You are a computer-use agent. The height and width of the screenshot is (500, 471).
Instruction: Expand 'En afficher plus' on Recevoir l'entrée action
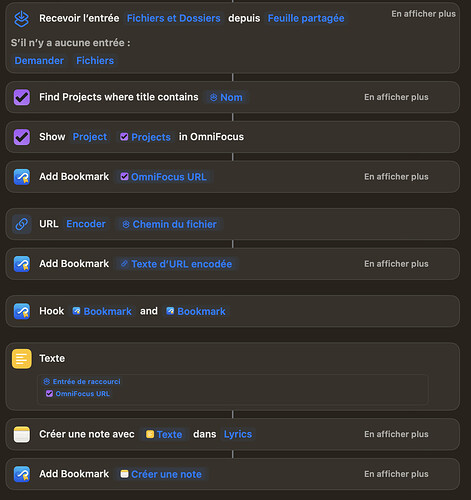pyautogui.click(x=423, y=14)
